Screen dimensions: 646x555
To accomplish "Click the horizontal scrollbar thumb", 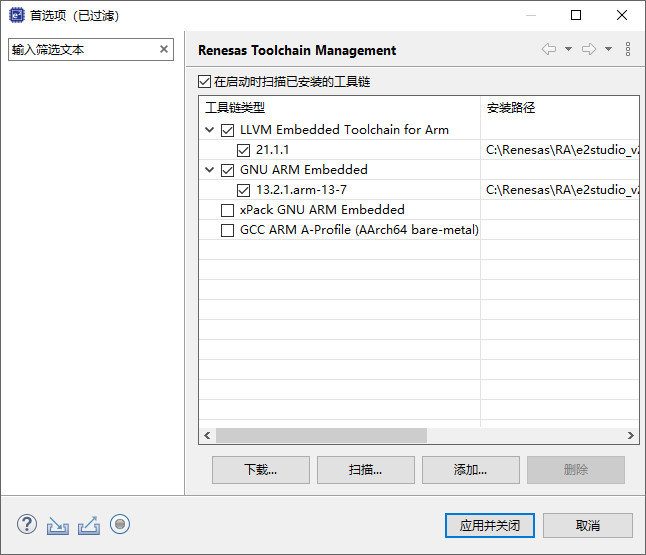I will click(321, 436).
